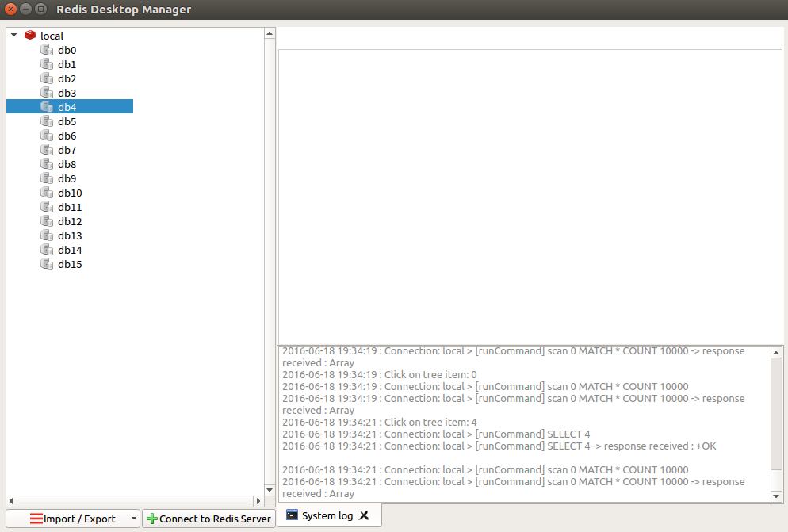Click the database icon next to db9
This screenshot has height=532, width=788.
[47, 178]
